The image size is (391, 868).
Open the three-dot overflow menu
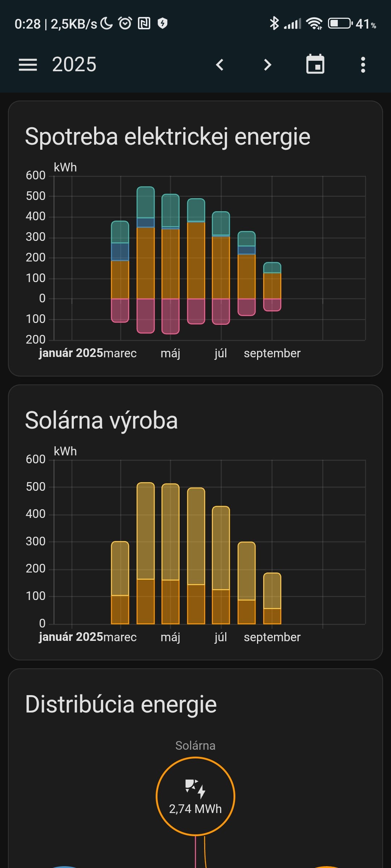coord(363,65)
